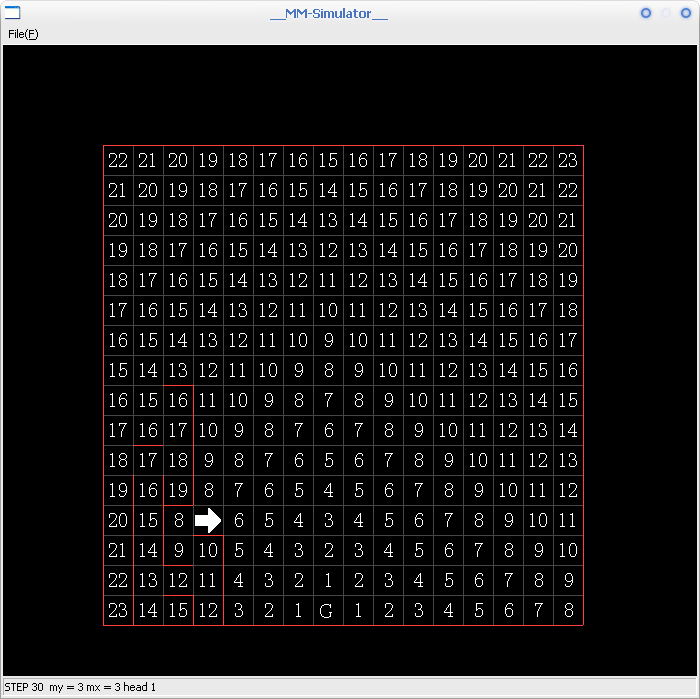The width and height of the screenshot is (700, 699).
Task: Minimize the MM-Simulator window
Action: [x=646, y=13]
